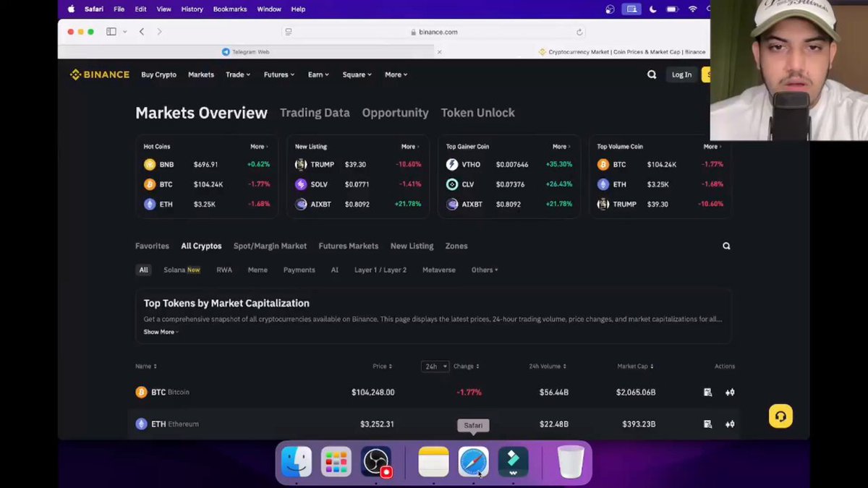Click the Log In button

pyautogui.click(x=681, y=74)
